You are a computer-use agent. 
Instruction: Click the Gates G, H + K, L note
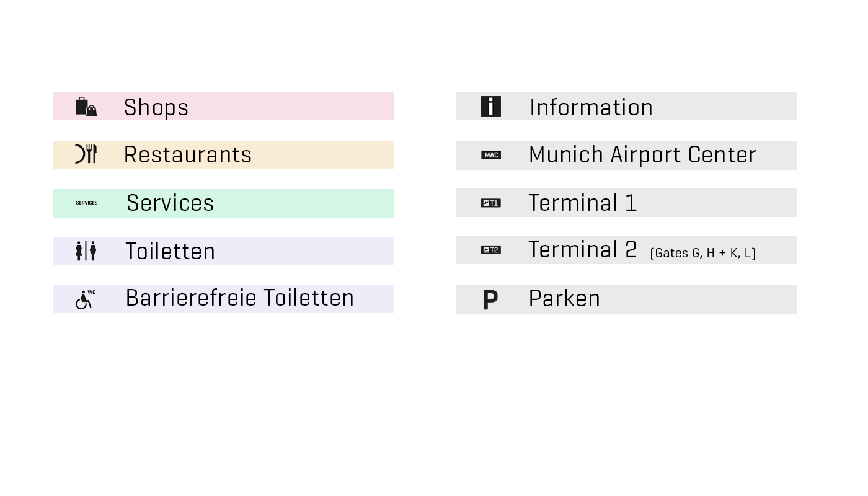coord(702,253)
